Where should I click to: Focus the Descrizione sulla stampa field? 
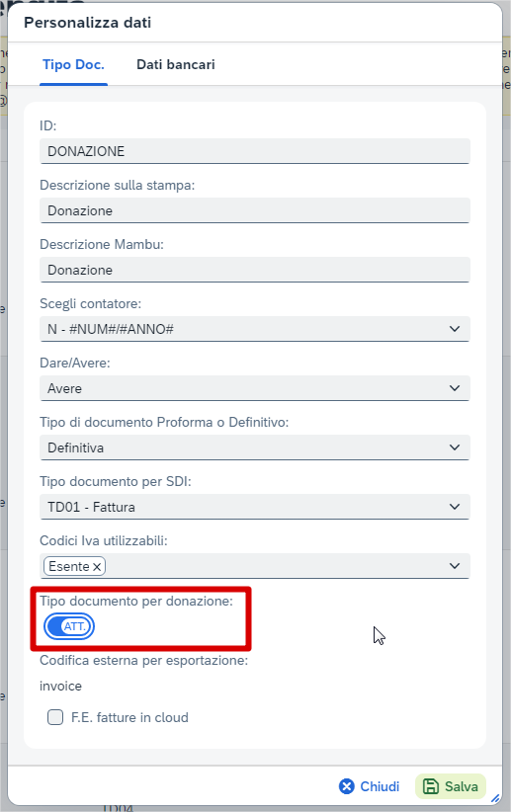pos(254,210)
